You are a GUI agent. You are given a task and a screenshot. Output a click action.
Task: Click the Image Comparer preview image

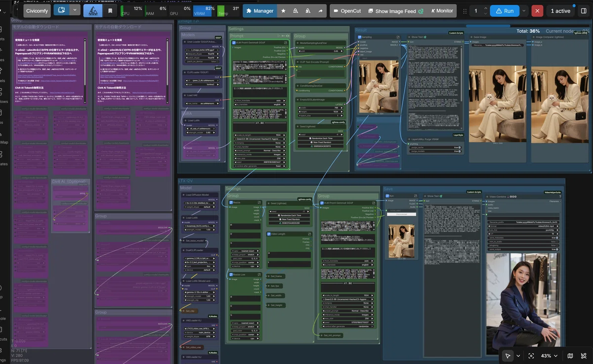pos(560,105)
